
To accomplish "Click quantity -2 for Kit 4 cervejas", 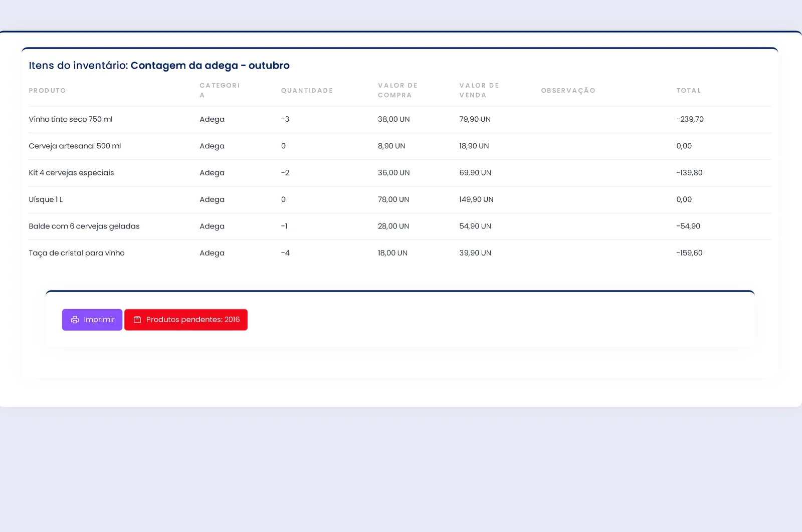I will [285, 173].
